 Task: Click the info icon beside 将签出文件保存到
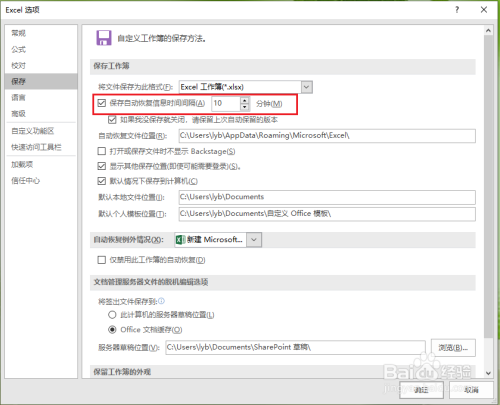point(161,301)
